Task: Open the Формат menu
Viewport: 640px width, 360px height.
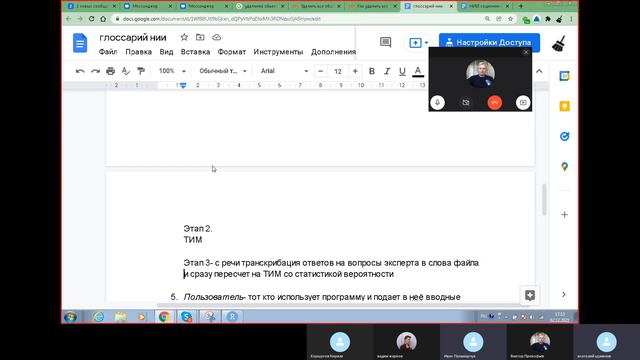Action: tap(231, 52)
